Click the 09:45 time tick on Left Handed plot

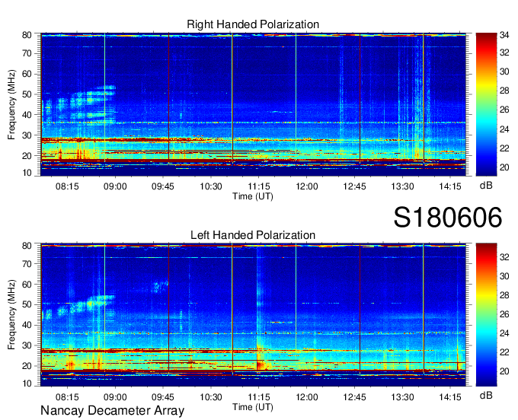163,397
